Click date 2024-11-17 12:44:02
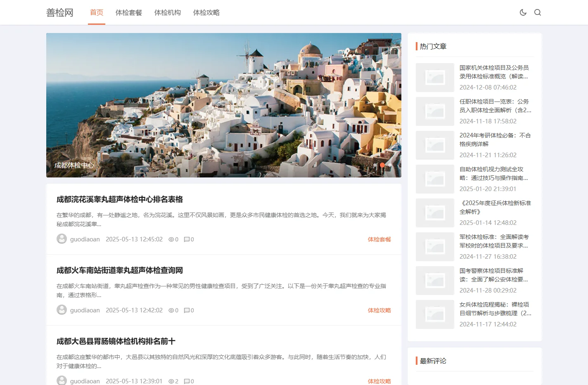Screen dimensions: 588x385 pos(488,324)
